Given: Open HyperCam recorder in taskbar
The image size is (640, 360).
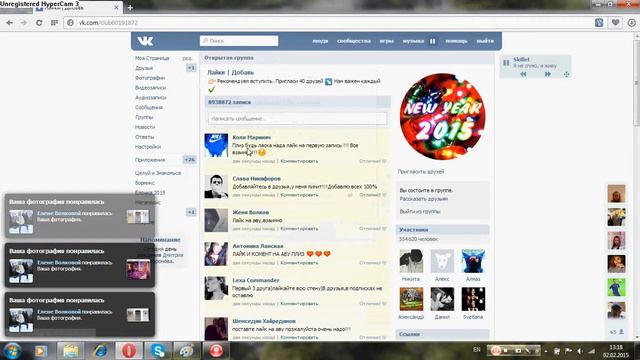Looking at the screenshot, I should (216, 351).
